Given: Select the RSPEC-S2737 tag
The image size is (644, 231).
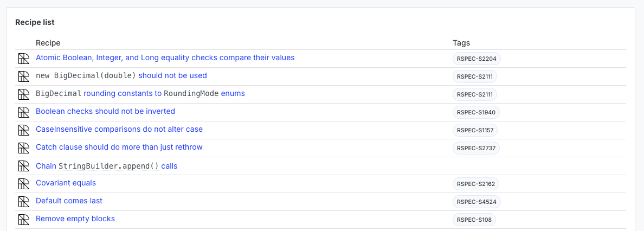Looking at the screenshot, I should click(476, 148).
